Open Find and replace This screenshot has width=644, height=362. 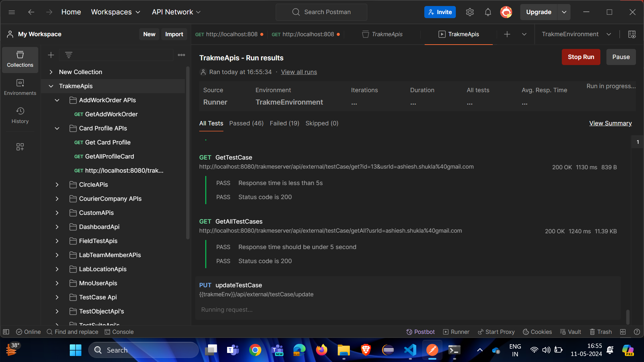coord(72,332)
